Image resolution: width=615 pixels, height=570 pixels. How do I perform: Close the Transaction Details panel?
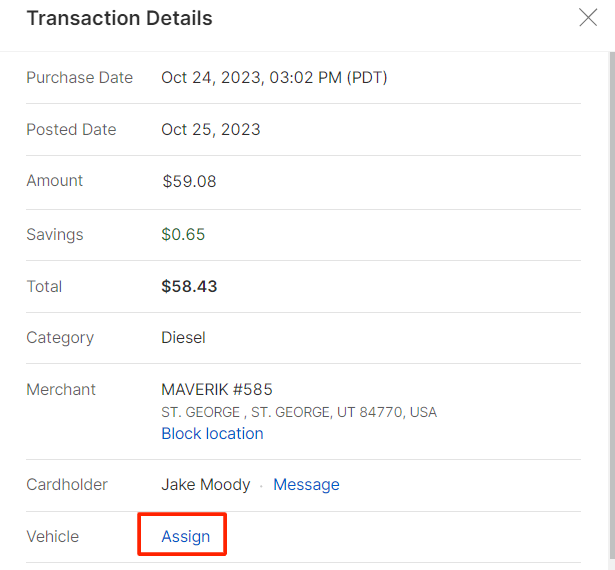[x=588, y=17]
